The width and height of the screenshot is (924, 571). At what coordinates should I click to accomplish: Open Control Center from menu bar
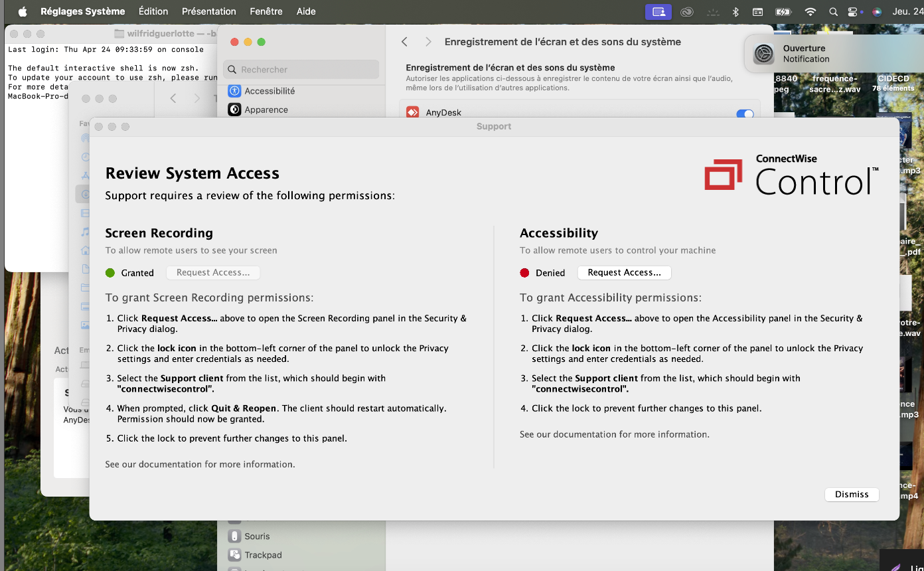853,11
